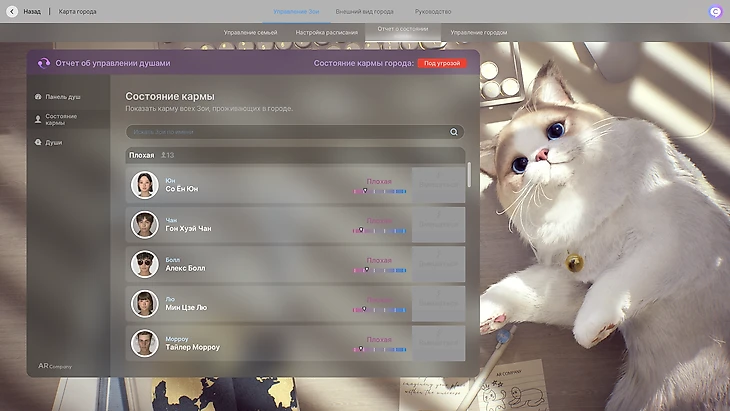730x411 pixels.
Task: Click Тайлер Морроу's portrait avatar
Action: click(x=145, y=343)
